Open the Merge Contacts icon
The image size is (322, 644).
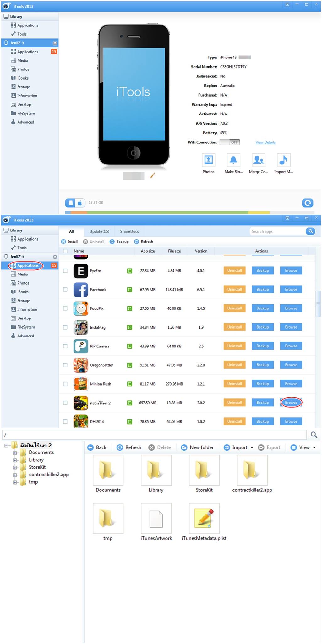tap(259, 160)
